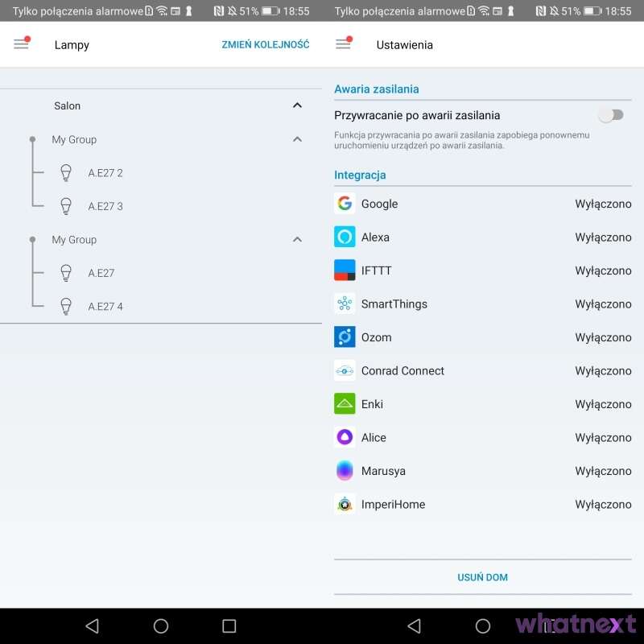Tap Android back button on left screen

pos(92,625)
